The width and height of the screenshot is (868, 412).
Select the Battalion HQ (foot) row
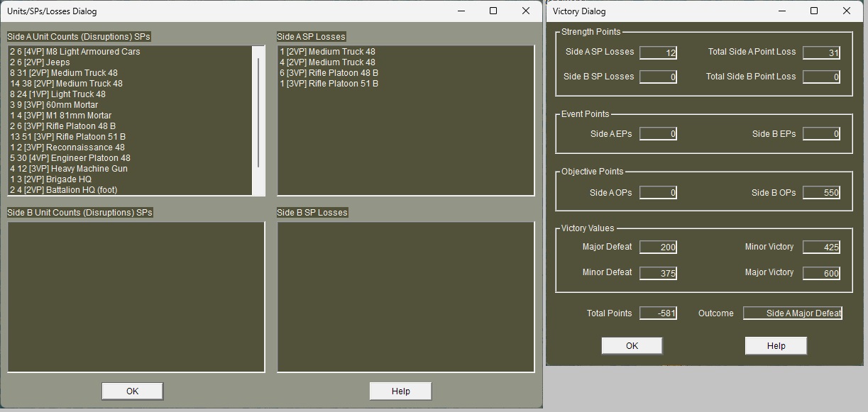(x=131, y=190)
